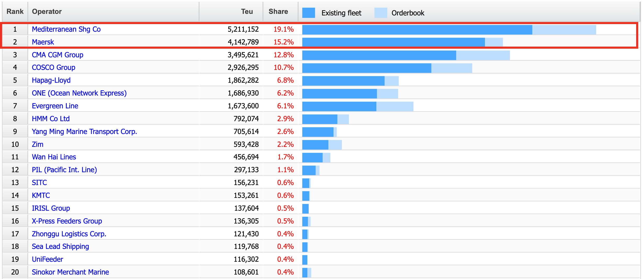This screenshot has width=644, height=279.
Task: Select the Sinokor Merchant Marine link
Action: 70,272
